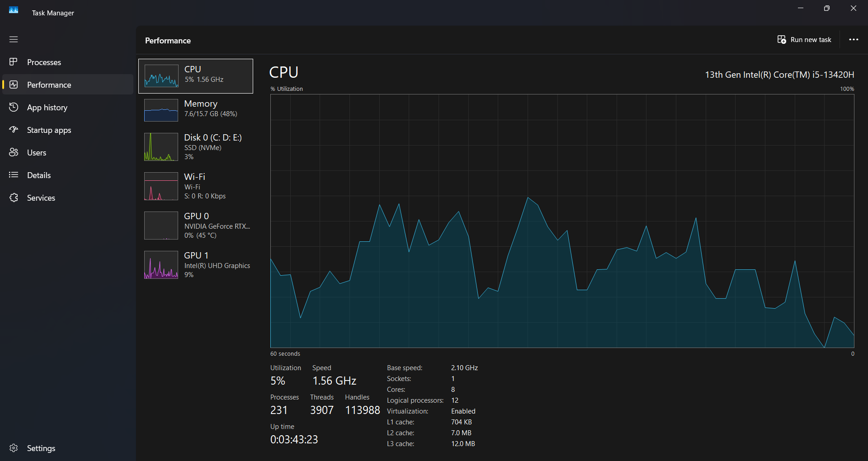Click the Base speed 2.10 GHz value
Screen dimensions: 868x461
pos(464,368)
